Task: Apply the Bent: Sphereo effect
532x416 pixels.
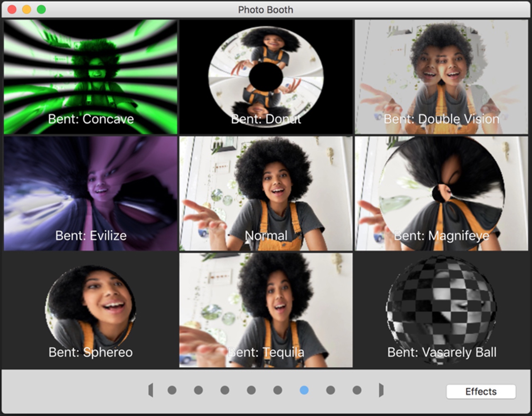Action: coord(91,310)
